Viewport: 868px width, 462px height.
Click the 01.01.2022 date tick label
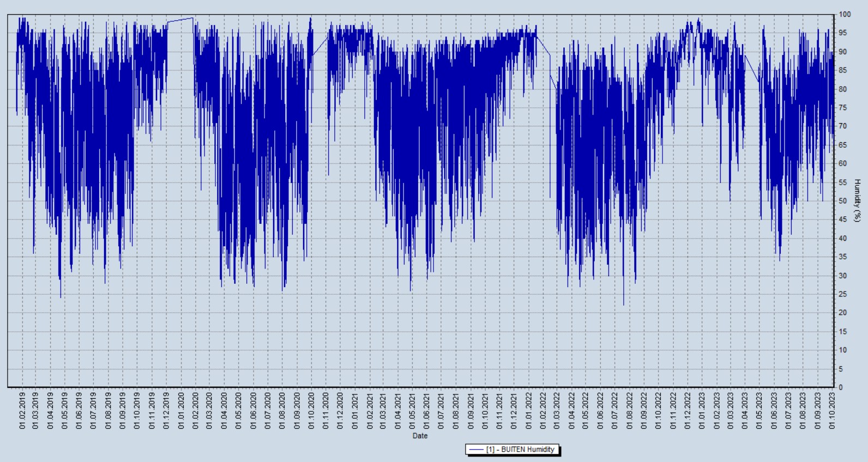click(x=528, y=410)
